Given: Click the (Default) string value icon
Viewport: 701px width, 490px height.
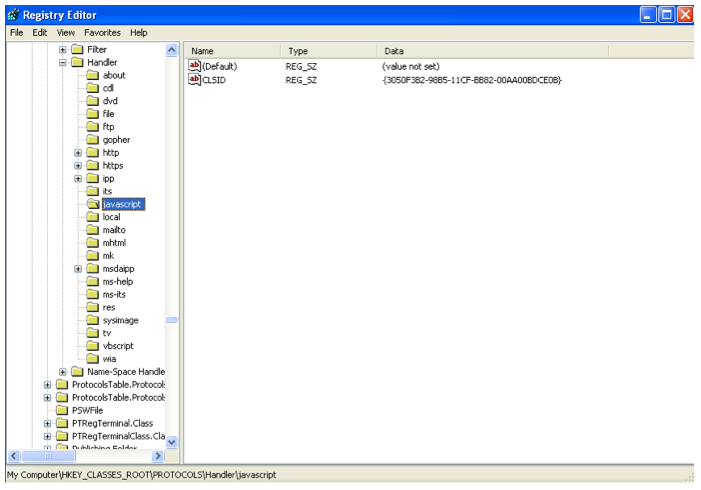Looking at the screenshot, I should coord(194,66).
